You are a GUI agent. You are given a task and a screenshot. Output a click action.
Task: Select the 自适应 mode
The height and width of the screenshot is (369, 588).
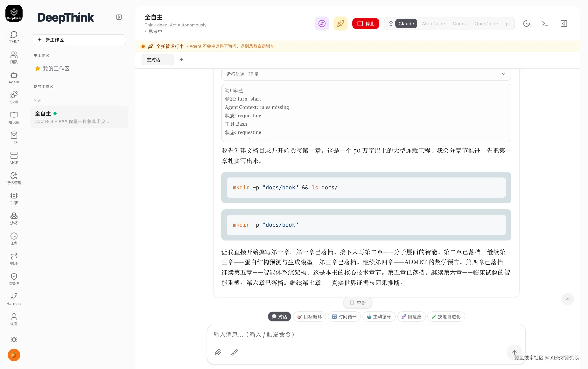[411, 316]
